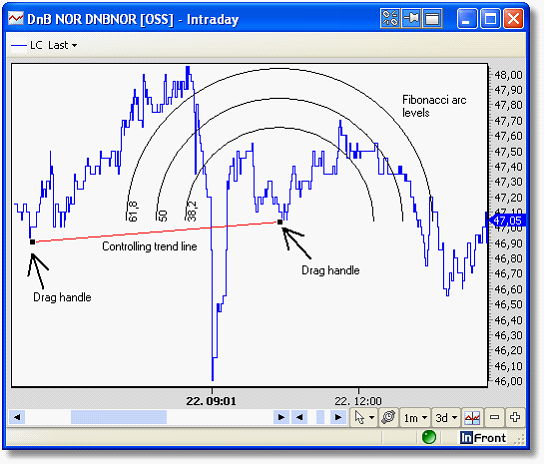Image resolution: width=545 pixels, height=465 pixels.
Task: Click the 38,2 Fibonacci arc label
Action: (x=192, y=211)
